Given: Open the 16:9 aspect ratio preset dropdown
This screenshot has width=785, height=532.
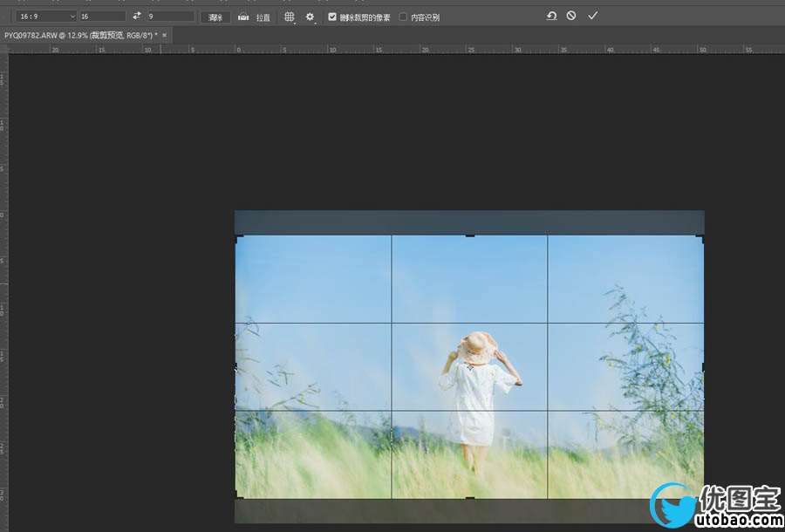Looking at the screenshot, I should (46, 17).
